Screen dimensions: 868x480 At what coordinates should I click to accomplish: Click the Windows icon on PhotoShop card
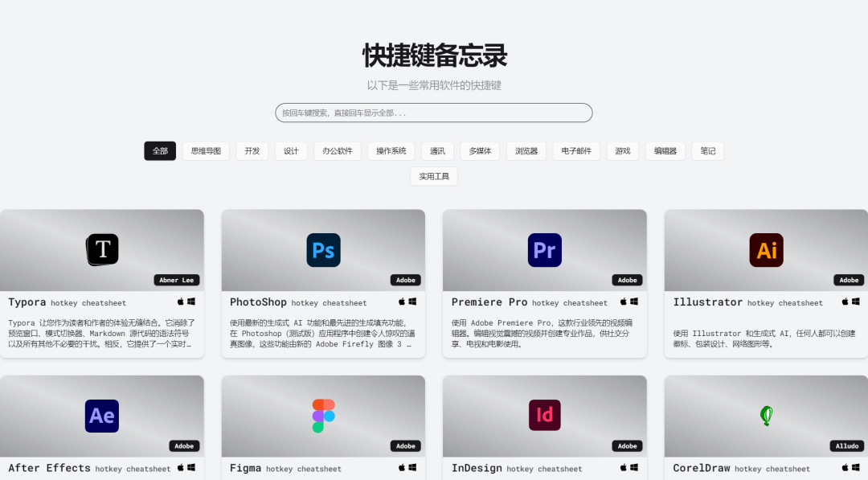point(412,302)
